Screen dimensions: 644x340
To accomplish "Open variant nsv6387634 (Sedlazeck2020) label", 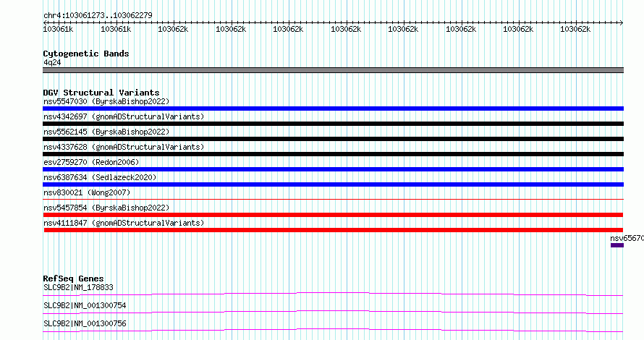I will point(100,177).
